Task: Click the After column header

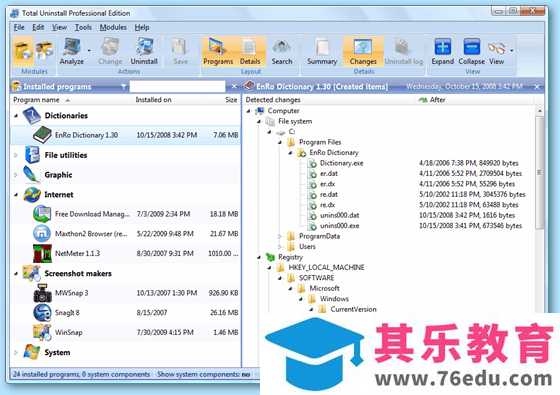Action: [x=475, y=100]
